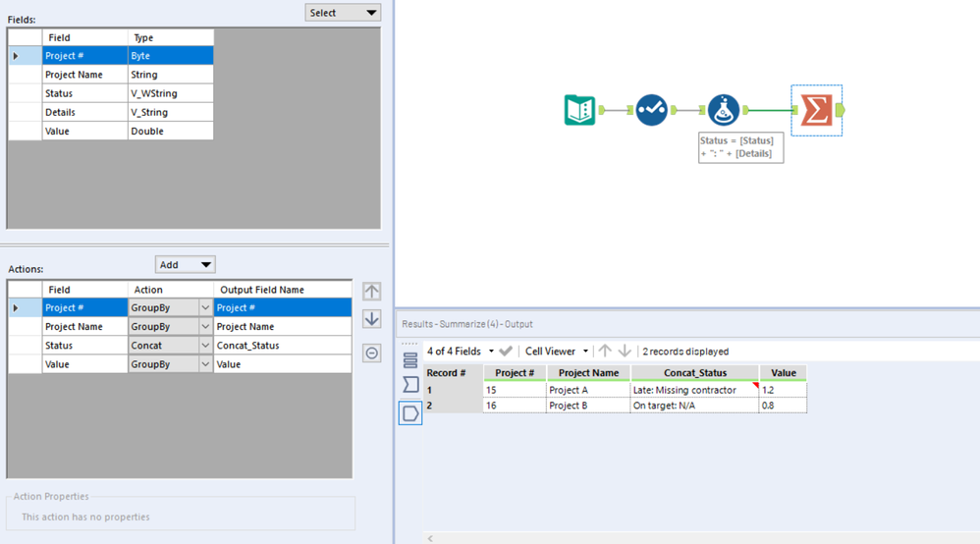Select record 1 row header
The height and width of the screenshot is (544, 980).
click(453, 390)
